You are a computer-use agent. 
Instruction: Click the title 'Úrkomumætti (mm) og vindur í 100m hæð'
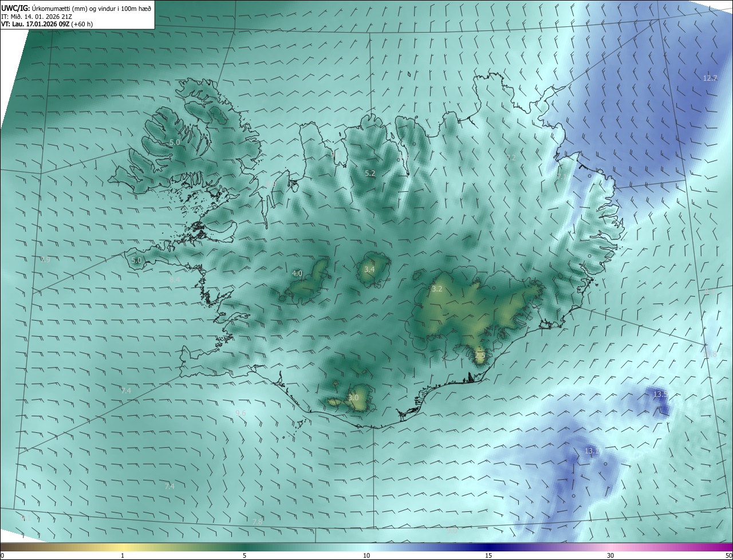point(93,8)
